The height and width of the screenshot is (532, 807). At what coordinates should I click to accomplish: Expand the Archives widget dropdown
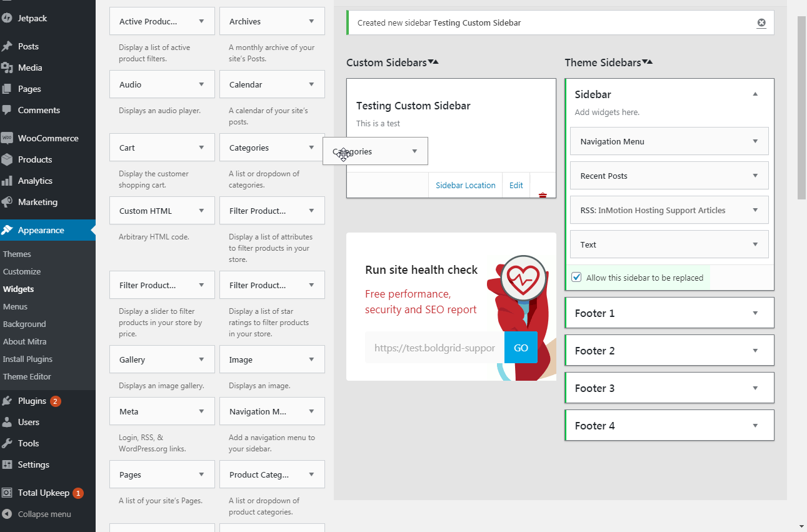[x=311, y=21]
